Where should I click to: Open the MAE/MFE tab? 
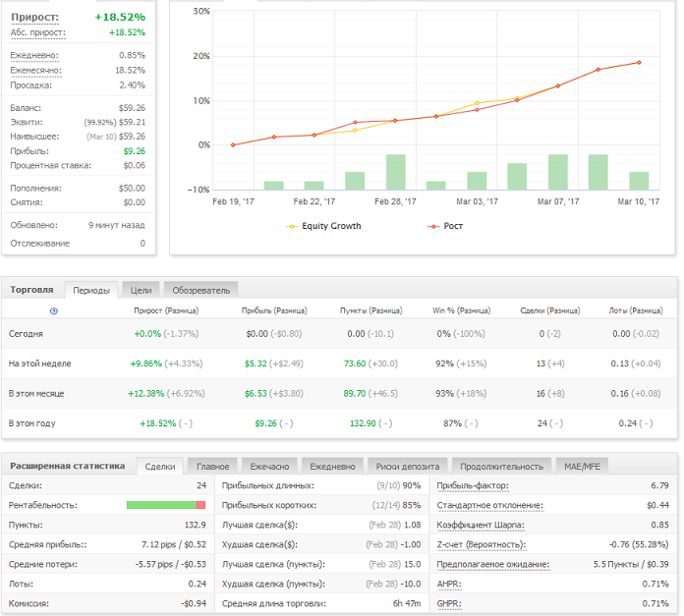coord(582,467)
